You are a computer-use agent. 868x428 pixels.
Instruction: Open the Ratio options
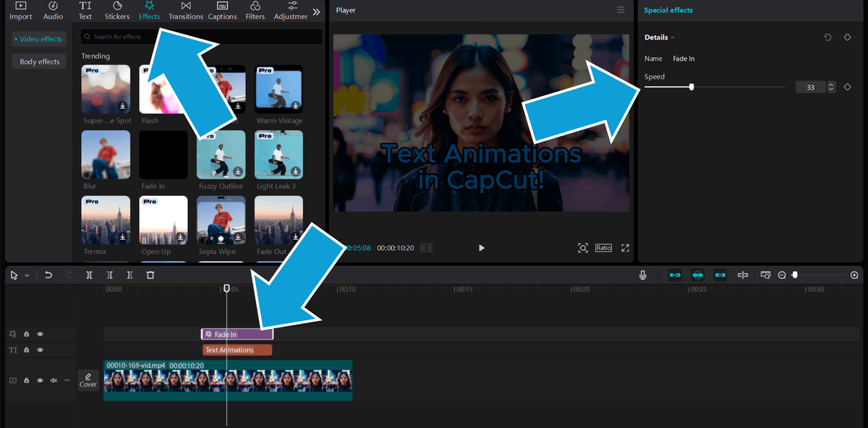(604, 248)
